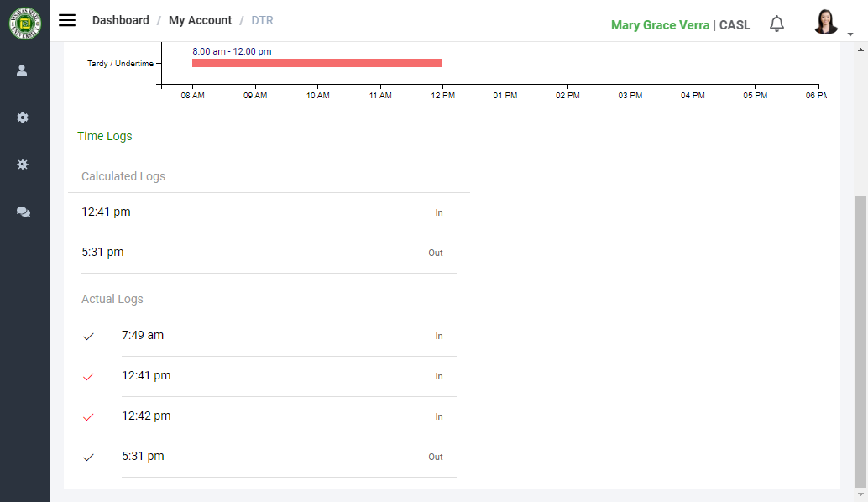Click the user avatar photo

point(825,22)
